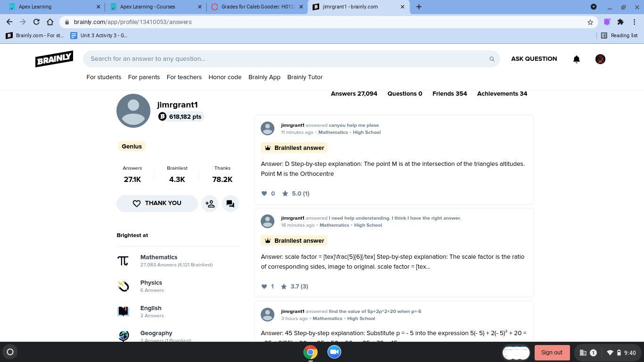Image resolution: width=644 pixels, height=362 pixels.
Task: Open the For parents menu
Action: (144, 77)
